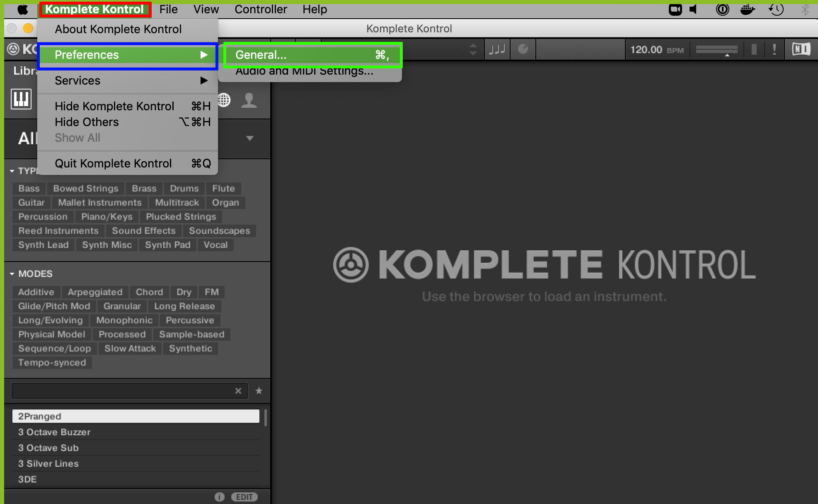The width and height of the screenshot is (818, 504).
Task: Select the Organ type tag
Action: (x=225, y=202)
